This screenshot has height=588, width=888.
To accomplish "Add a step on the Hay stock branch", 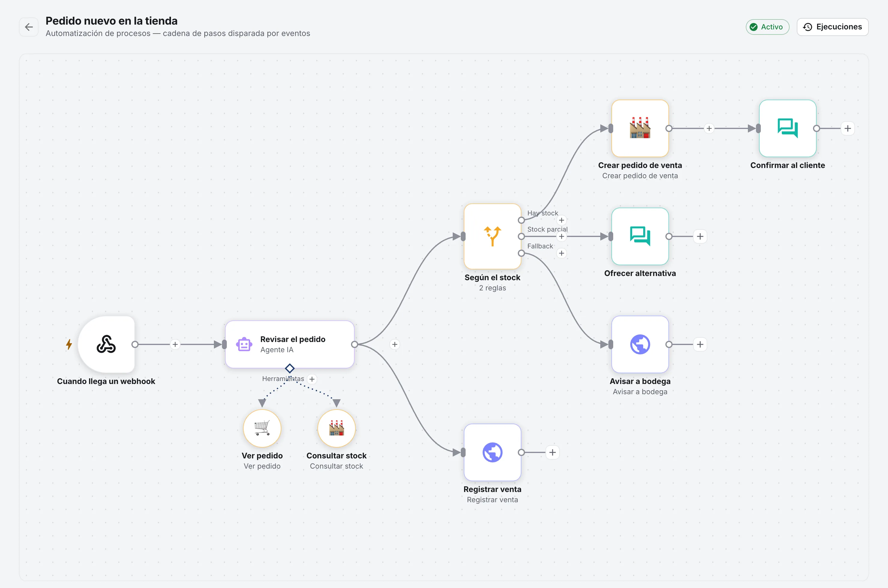I will (561, 220).
